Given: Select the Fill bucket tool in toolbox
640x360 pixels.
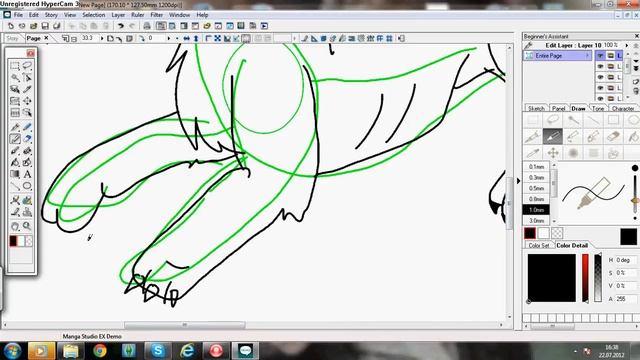Looking at the screenshot, I should tap(15, 162).
